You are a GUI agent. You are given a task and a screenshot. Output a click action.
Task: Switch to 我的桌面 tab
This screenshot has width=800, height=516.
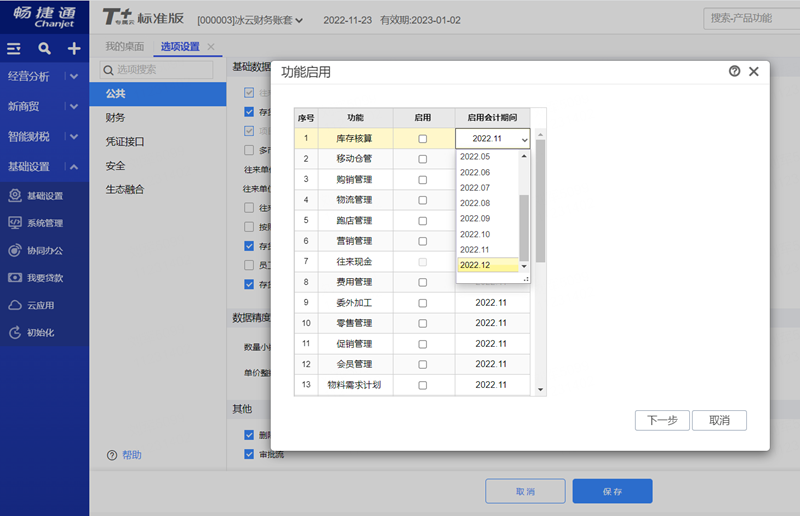125,47
